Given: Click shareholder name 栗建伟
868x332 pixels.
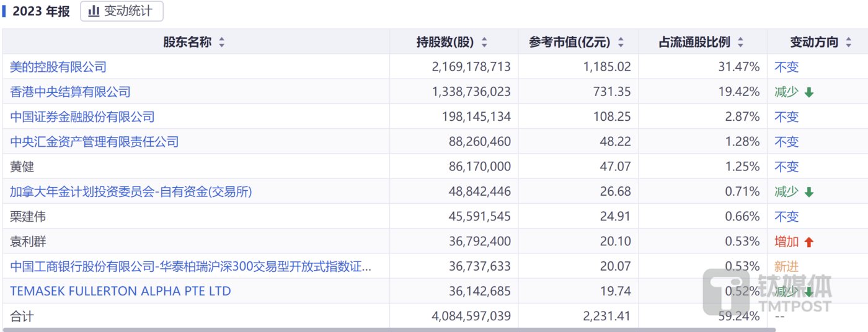Looking at the screenshot, I should (28, 217).
